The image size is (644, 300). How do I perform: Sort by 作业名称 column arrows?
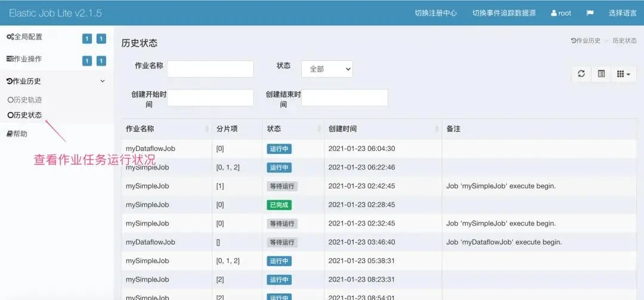click(207, 129)
